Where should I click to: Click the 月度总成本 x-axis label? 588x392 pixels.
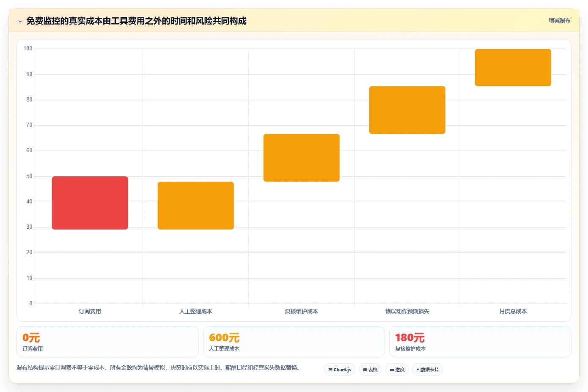(x=513, y=311)
